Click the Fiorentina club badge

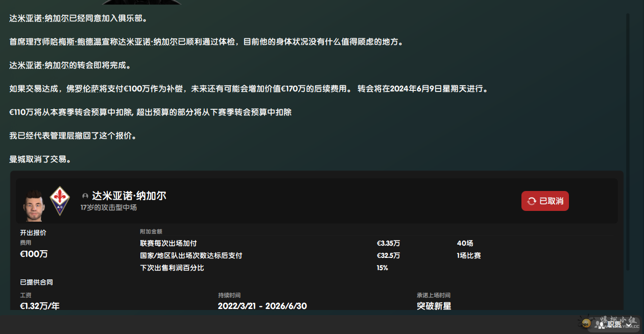[60, 201]
